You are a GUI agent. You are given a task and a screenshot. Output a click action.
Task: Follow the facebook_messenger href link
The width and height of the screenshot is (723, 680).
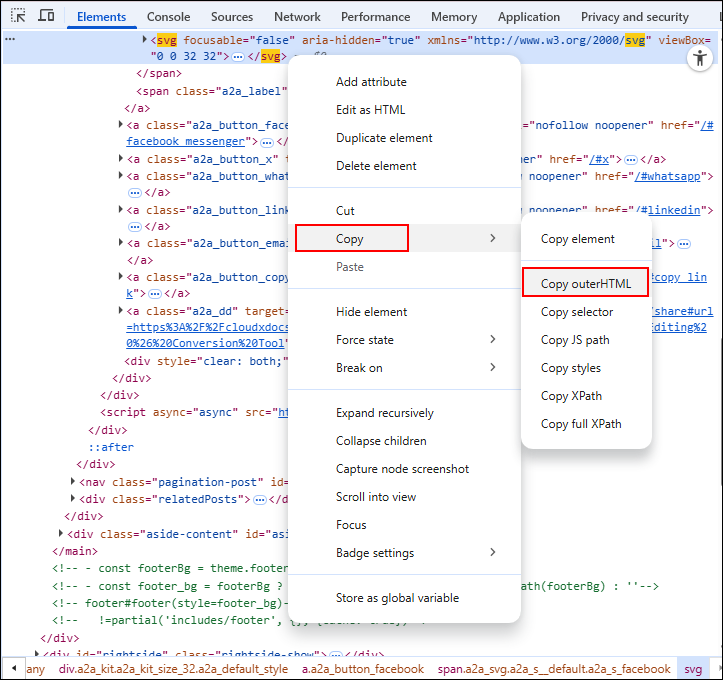click(x=185, y=142)
